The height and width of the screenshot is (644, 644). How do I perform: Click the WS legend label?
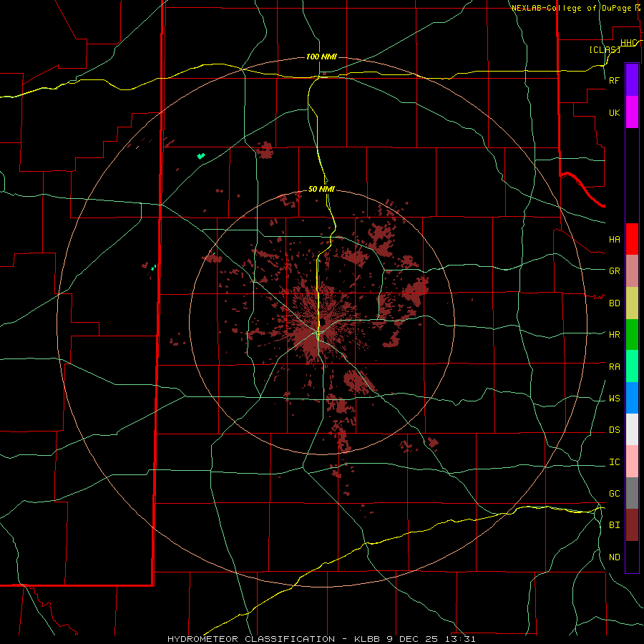(x=614, y=399)
